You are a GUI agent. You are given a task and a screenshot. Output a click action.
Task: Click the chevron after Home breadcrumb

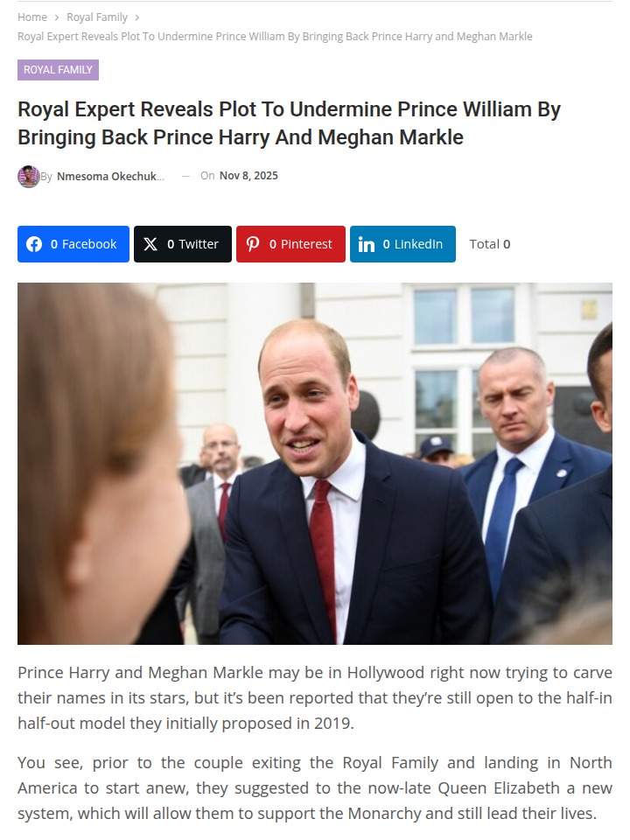[x=57, y=17]
